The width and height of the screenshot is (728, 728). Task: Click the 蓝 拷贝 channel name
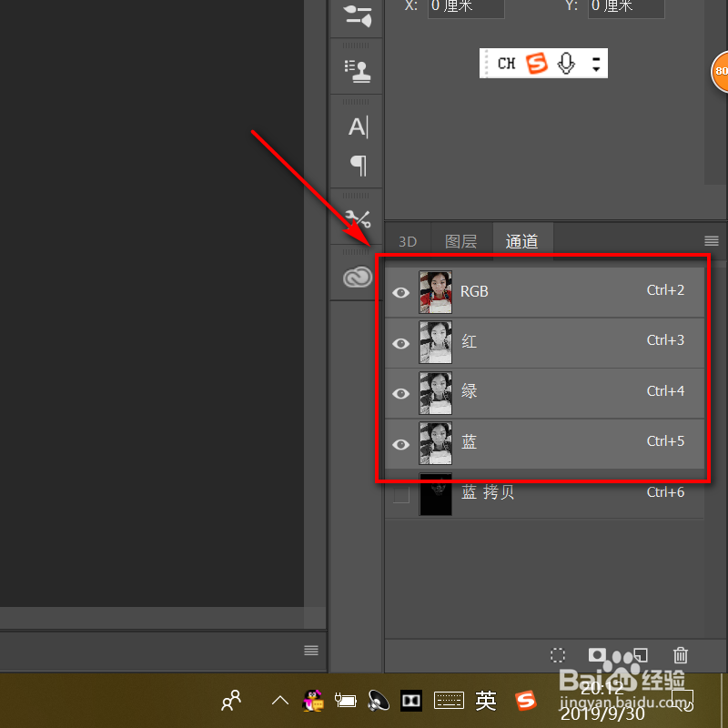coord(488,491)
